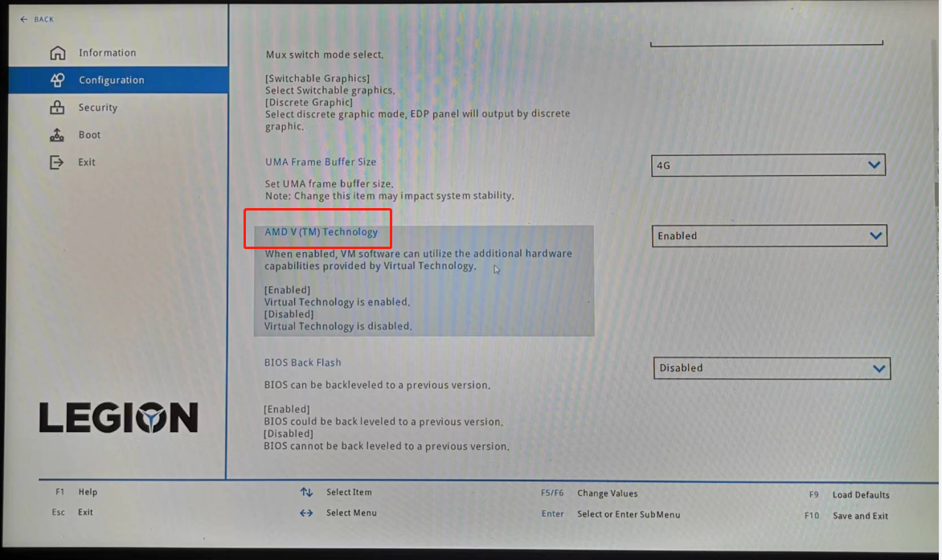Click Load Defaults in footer
The width and height of the screenshot is (942, 560).
[861, 495]
